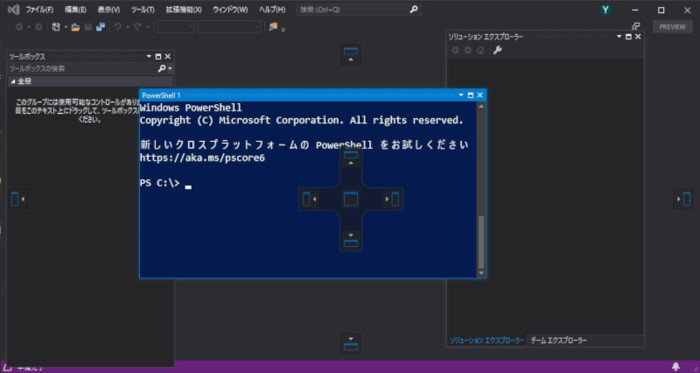
Task: Open the 拡張機能(X) menu
Action: pyautogui.click(x=183, y=10)
